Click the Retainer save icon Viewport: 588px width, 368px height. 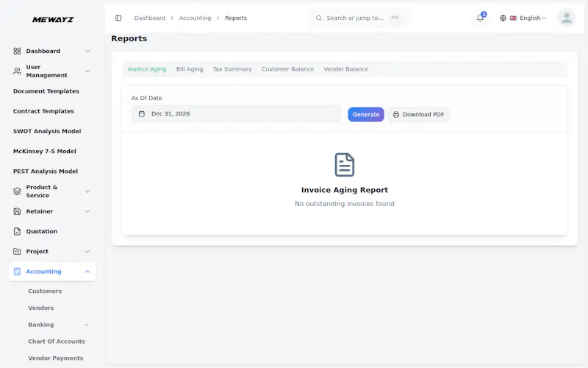[x=17, y=211]
